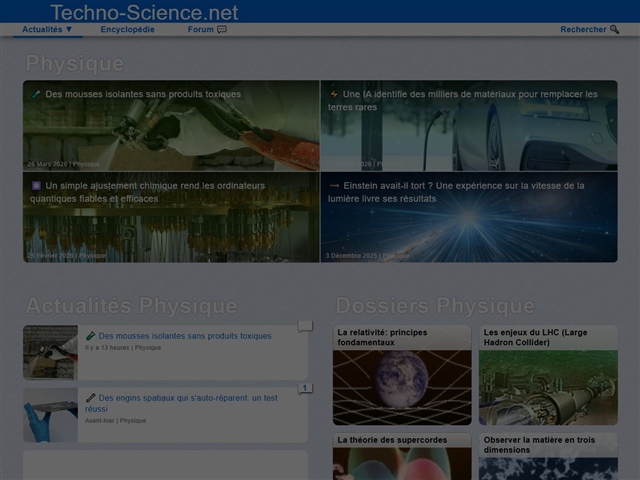Click 'Physique' category under mousses isolantes item
Viewport: 640px width, 480px height.
(148, 348)
